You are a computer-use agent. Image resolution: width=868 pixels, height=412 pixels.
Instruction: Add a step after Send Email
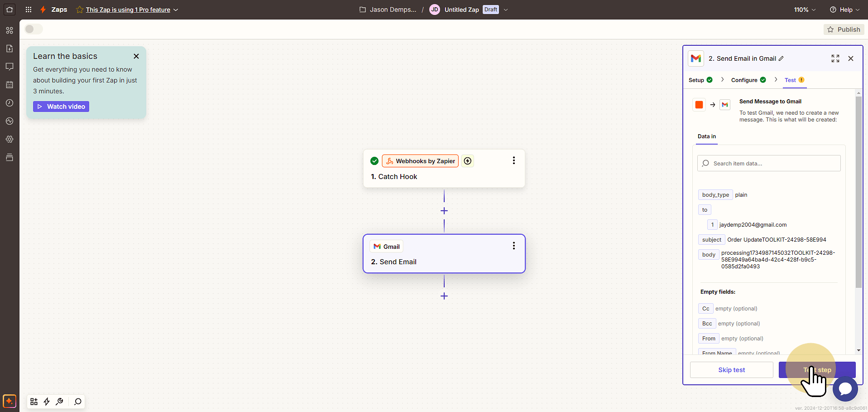444,296
